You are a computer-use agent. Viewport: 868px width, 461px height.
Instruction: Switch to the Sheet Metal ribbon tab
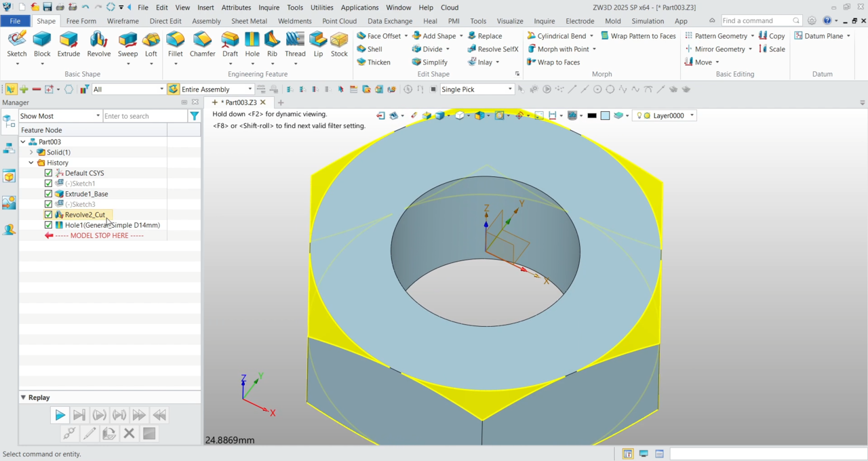point(249,21)
